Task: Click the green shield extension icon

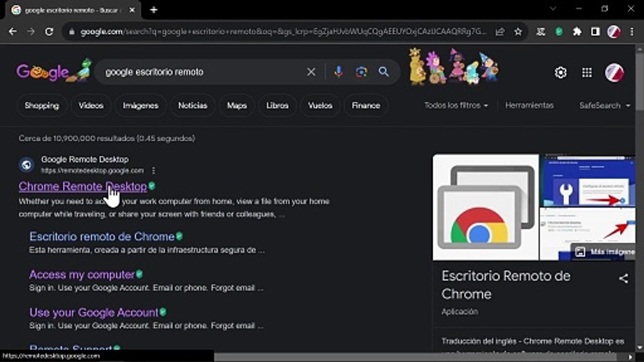Action: tap(559, 32)
